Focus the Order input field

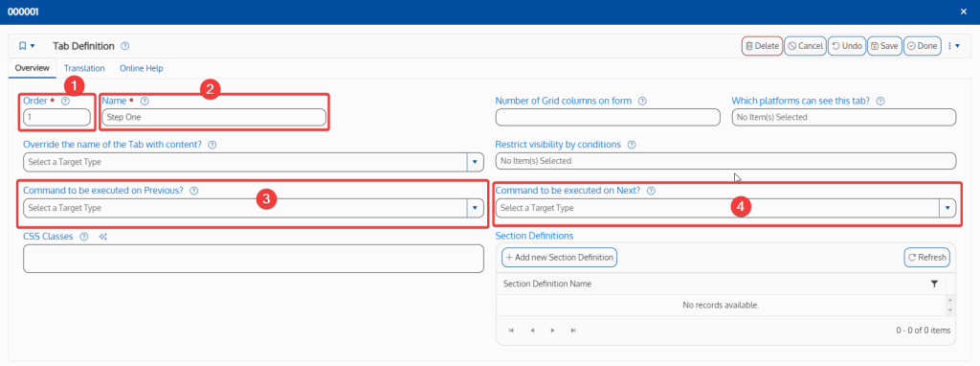[x=56, y=117]
